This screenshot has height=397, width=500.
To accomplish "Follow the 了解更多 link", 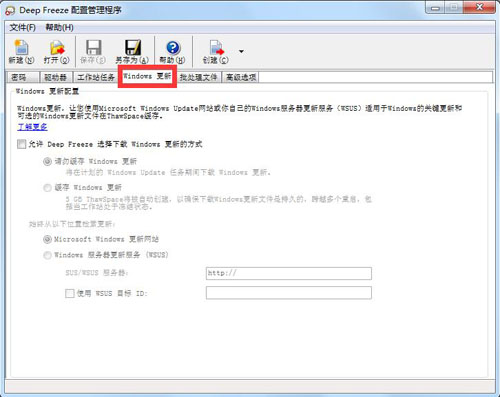I will click(32, 127).
